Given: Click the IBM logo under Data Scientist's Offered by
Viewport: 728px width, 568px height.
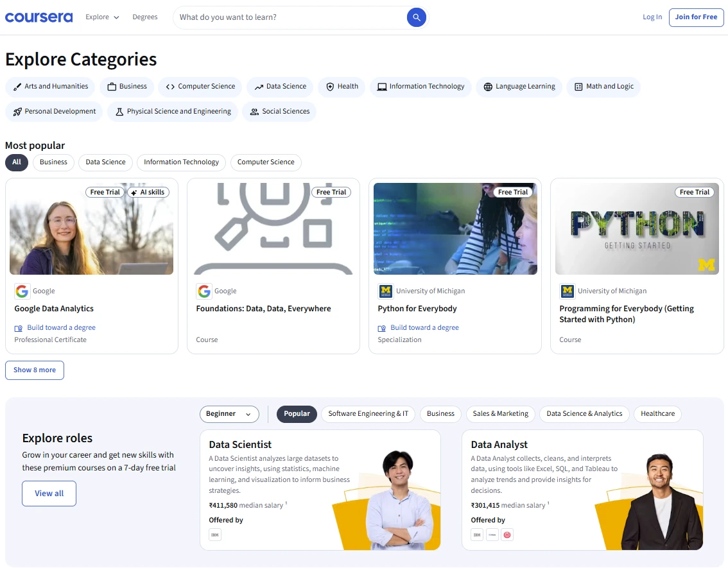Looking at the screenshot, I should click(214, 534).
